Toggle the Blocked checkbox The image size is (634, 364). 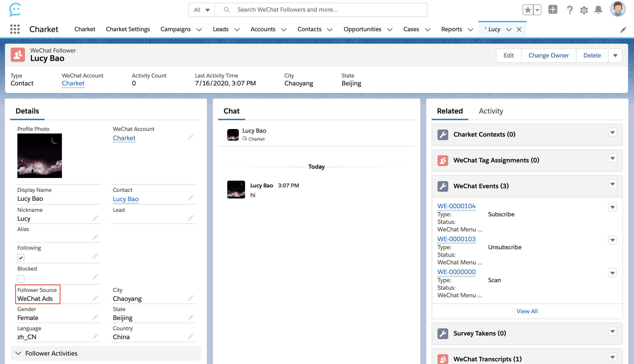point(21,279)
